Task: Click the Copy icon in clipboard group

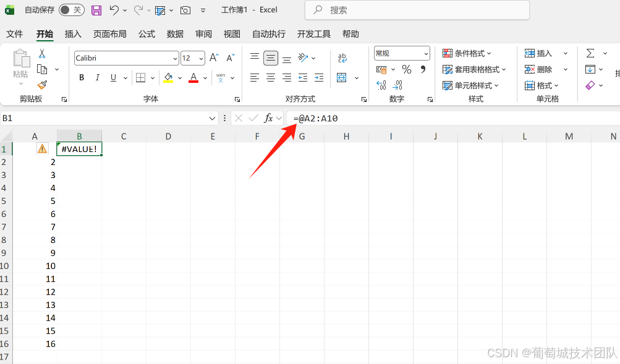Action: pyautogui.click(x=42, y=70)
